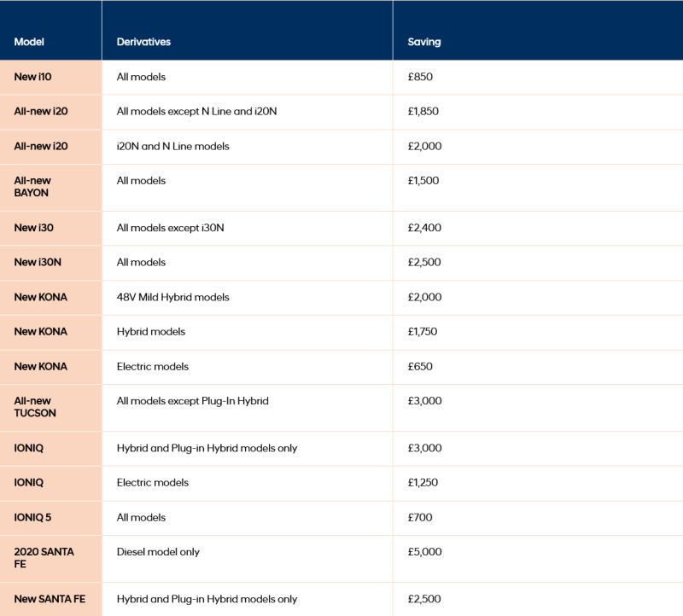This screenshot has width=683, height=616.
Task: Click "All models except Plug-In Hybrid" text
Action: [193, 401]
